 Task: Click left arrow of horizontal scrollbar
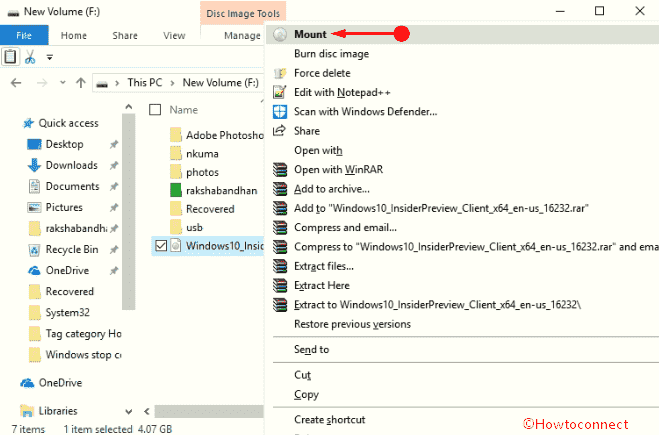click(x=147, y=411)
